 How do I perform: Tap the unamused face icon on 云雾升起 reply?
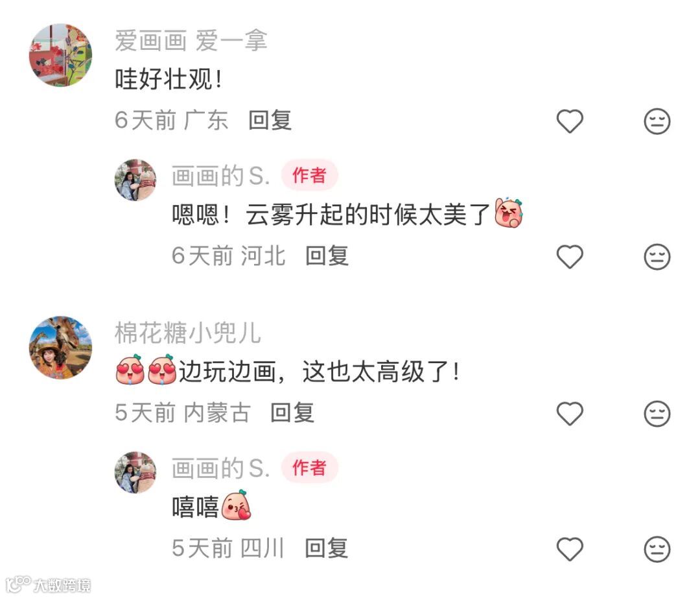657,257
